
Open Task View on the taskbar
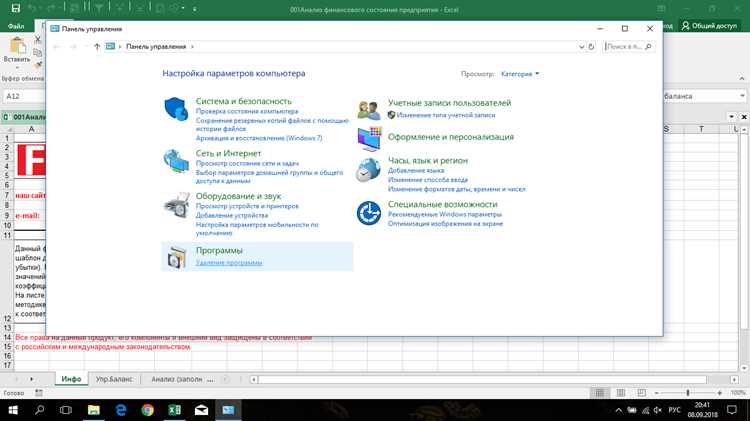(66, 410)
